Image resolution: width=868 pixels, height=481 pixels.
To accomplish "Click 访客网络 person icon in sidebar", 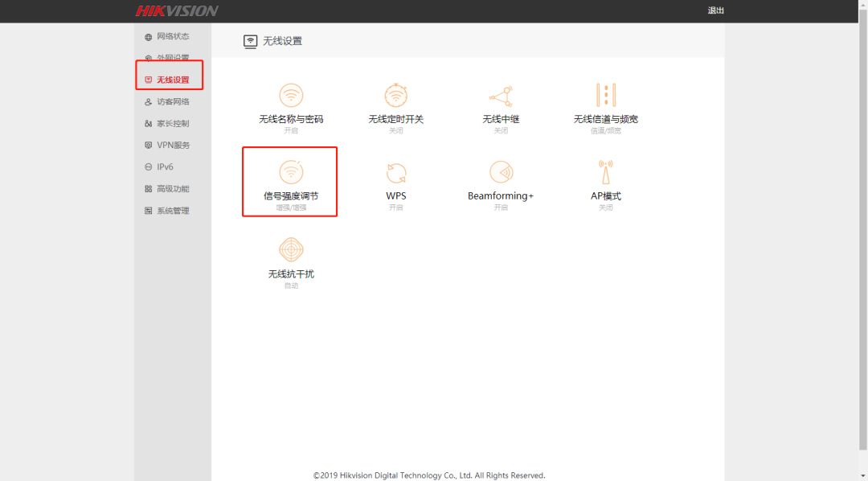I will point(149,102).
